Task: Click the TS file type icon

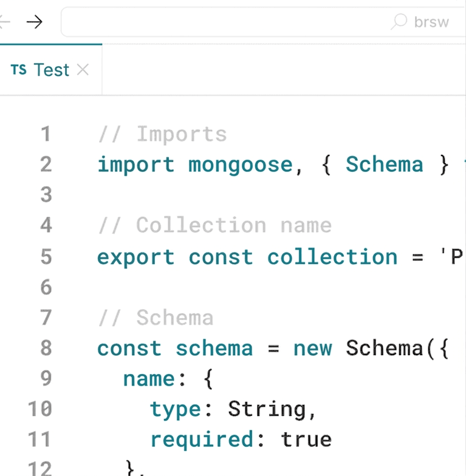Action: pyautogui.click(x=19, y=70)
